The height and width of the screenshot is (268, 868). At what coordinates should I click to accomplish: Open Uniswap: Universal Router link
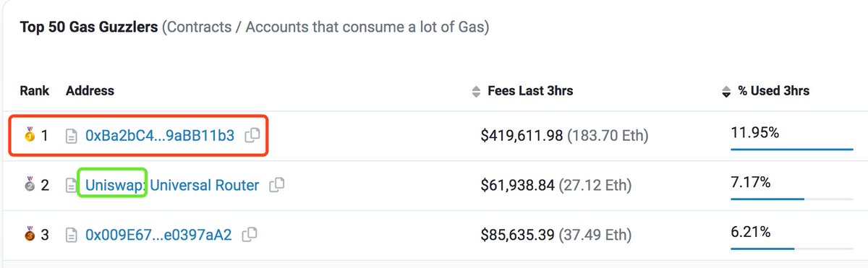coord(172,186)
